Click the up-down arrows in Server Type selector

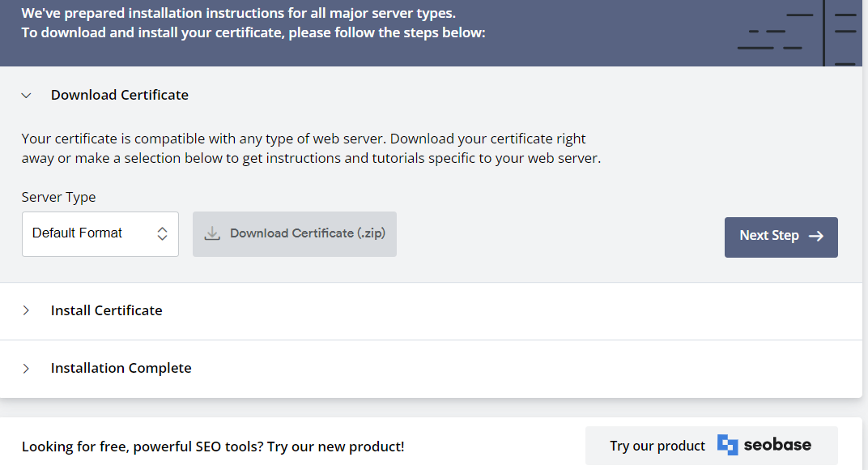click(162, 233)
